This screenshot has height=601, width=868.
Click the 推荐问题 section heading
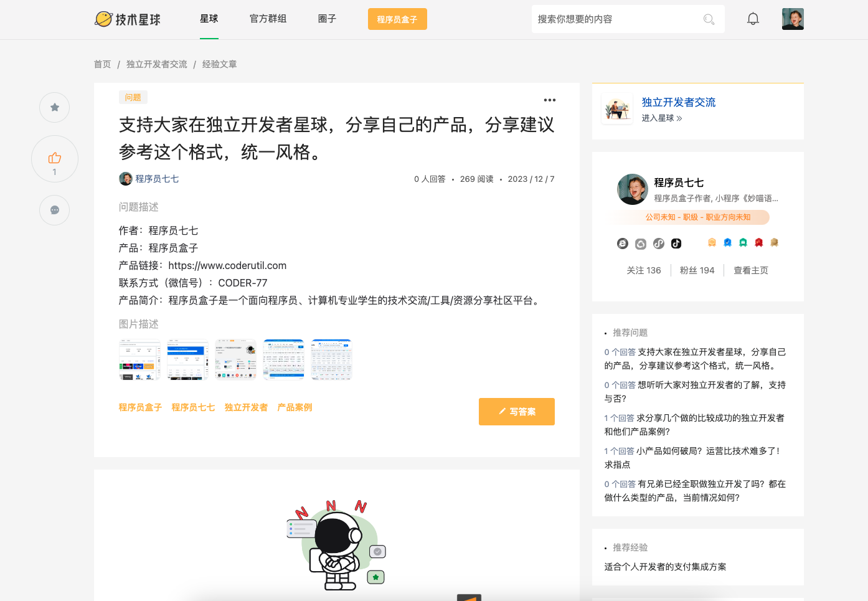[x=630, y=333]
